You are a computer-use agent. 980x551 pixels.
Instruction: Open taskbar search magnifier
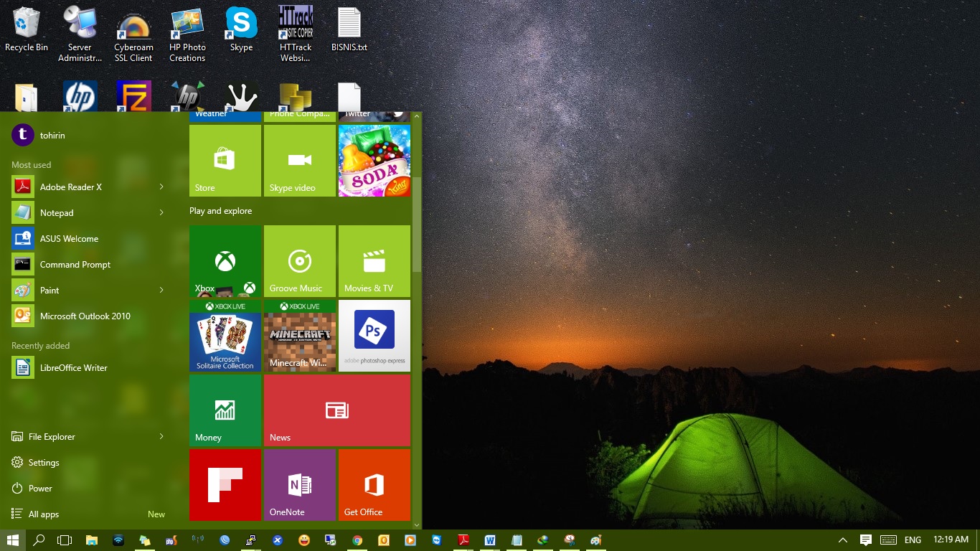coord(39,540)
